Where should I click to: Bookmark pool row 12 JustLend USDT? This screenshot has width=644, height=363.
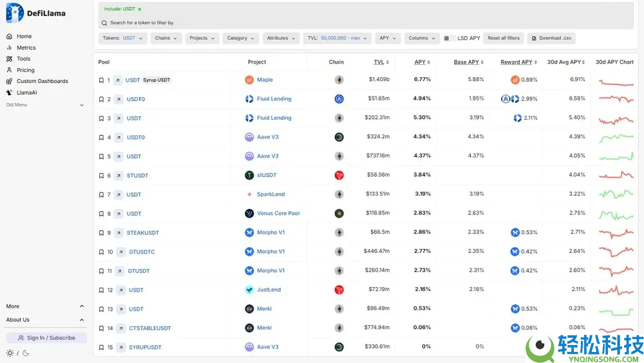(101, 290)
